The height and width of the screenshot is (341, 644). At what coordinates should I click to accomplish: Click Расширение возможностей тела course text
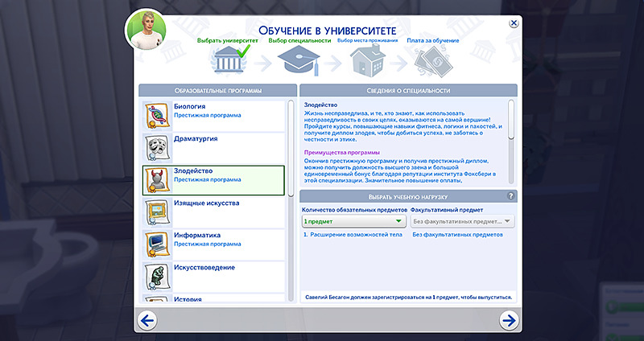coord(356,235)
